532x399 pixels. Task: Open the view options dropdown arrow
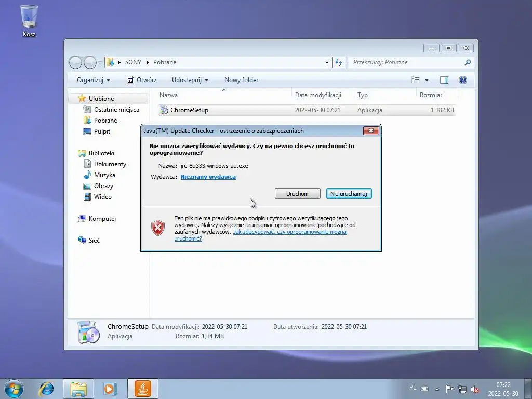[x=427, y=80]
